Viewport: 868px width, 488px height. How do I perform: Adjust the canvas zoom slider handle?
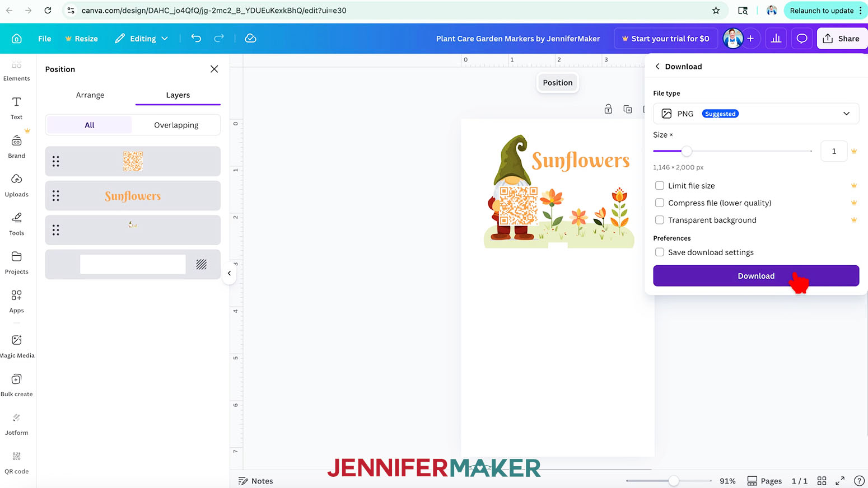tap(674, 481)
